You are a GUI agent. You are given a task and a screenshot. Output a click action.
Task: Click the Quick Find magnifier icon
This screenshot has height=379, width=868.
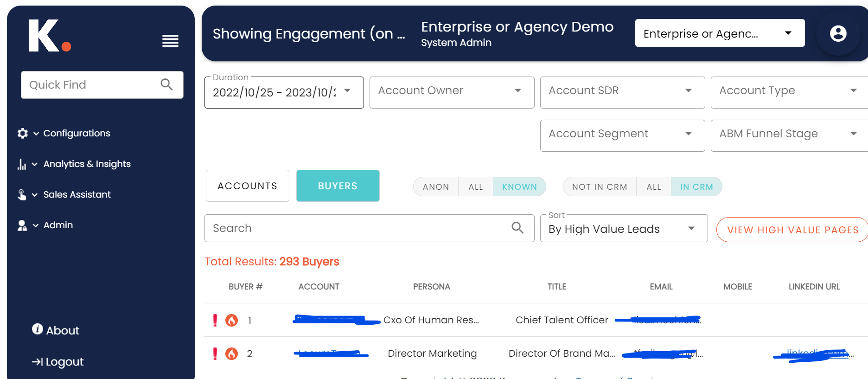166,84
